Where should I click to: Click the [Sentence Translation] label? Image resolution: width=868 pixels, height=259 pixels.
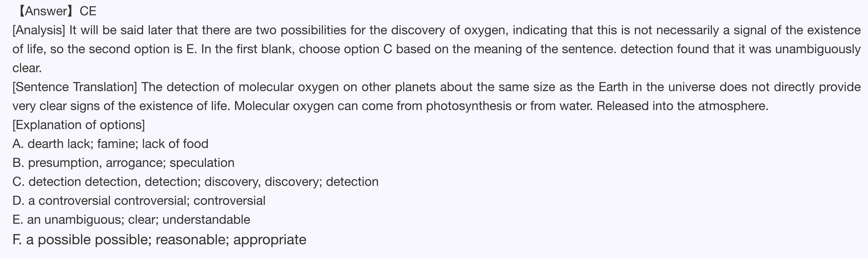click(x=74, y=87)
